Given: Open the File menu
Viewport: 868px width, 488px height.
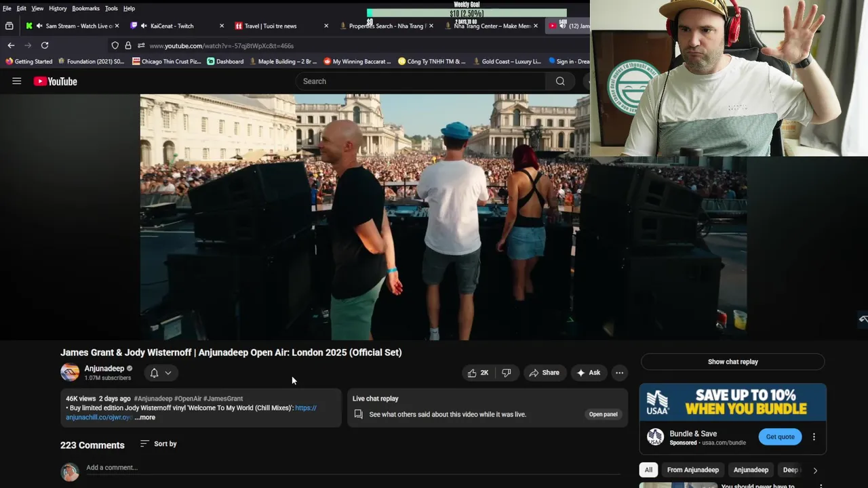Looking at the screenshot, I should pyautogui.click(x=7, y=8).
